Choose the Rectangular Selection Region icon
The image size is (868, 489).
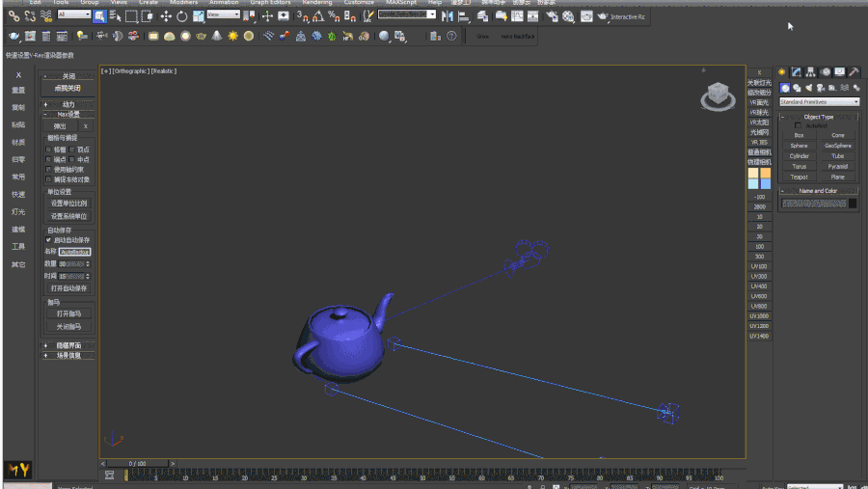[x=131, y=16]
